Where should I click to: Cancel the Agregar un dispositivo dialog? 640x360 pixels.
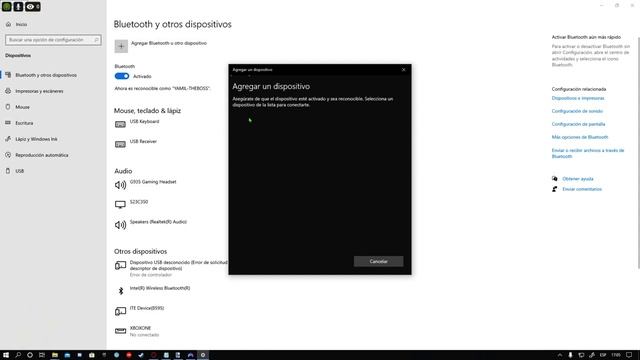click(x=378, y=261)
